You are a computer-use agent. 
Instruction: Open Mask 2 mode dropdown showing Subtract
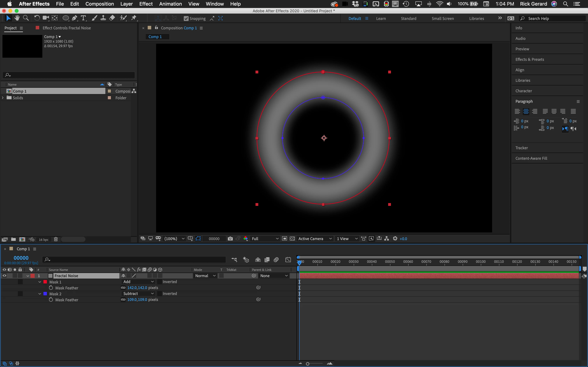(x=138, y=294)
